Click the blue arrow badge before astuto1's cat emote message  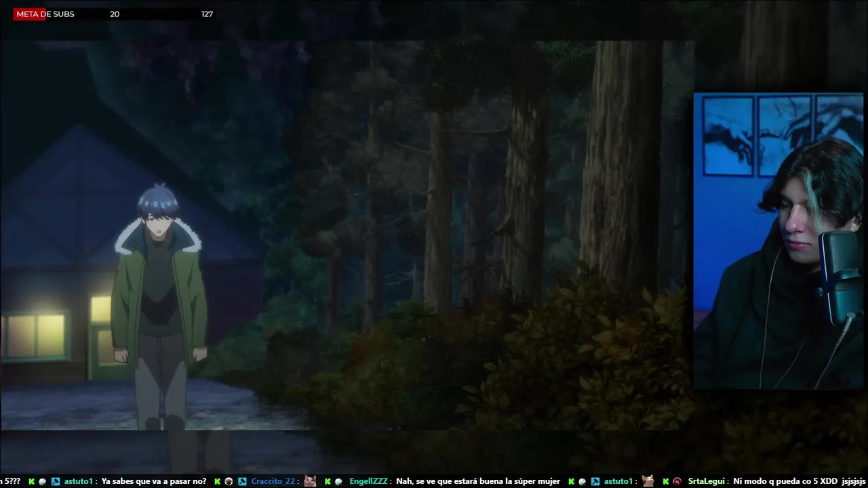pyautogui.click(x=595, y=481)
